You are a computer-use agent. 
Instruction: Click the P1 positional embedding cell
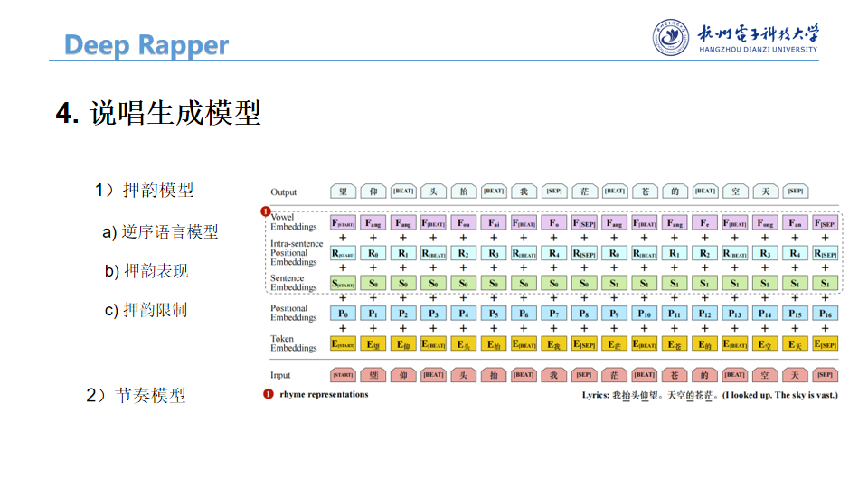pyautogui.click(x=373, y=314)
